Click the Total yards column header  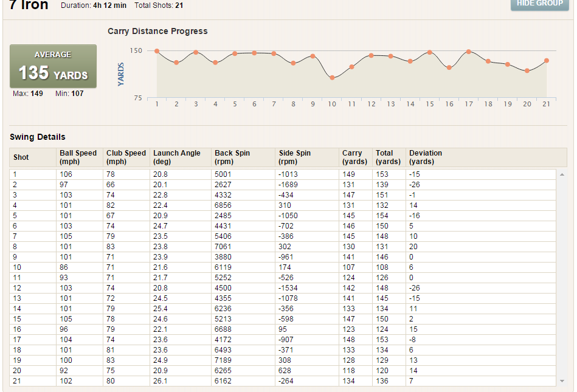389,157
